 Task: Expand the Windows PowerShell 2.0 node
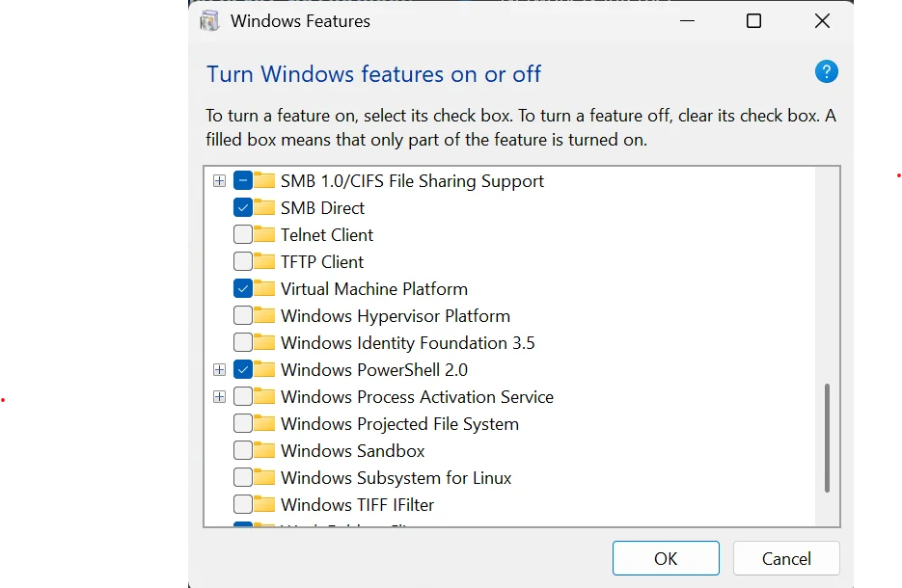point(219,370)
